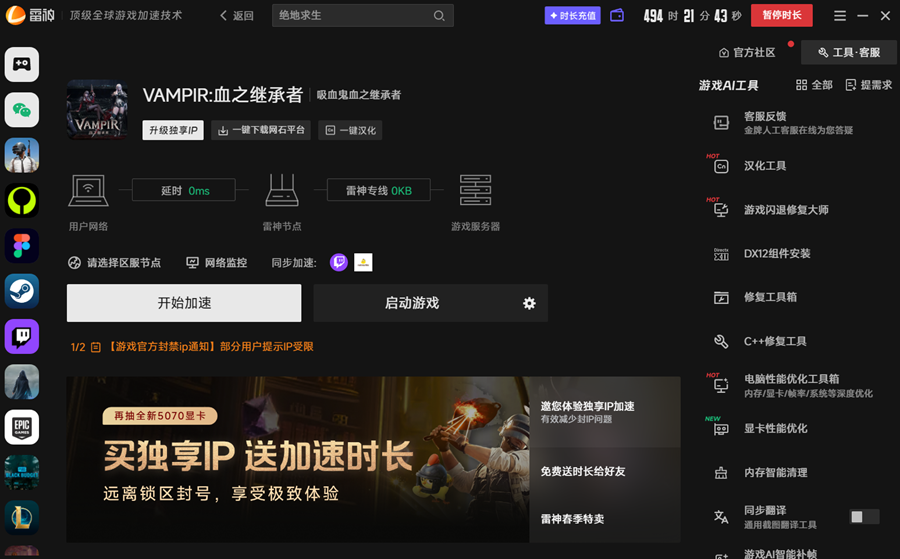The width and height of the screenshot is (900, 559).
Task: Click the 买独享IP promotional banner
Action: pos(300,459)
